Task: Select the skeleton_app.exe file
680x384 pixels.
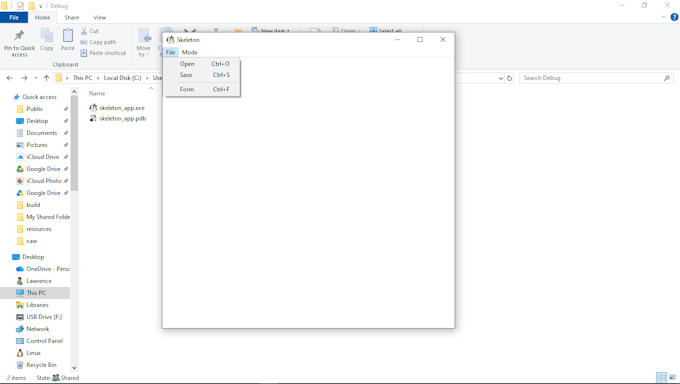Action: tap(117, 108)
